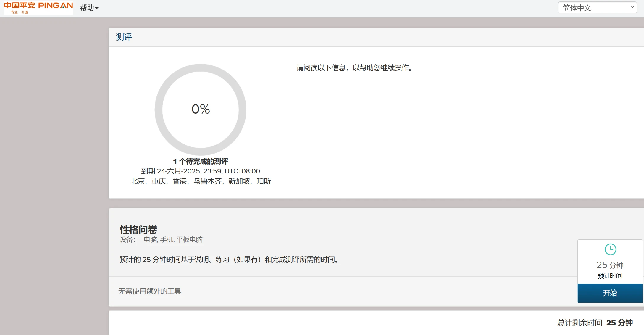Click the Ping An logo
This screenshot has height=335, width=644.
click(38, 8)
